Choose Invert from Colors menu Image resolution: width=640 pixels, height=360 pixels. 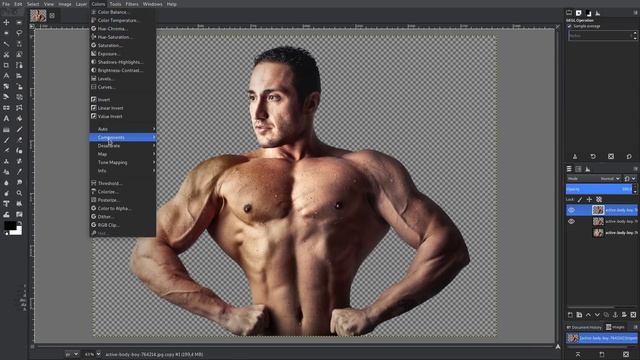click(122, 100)
